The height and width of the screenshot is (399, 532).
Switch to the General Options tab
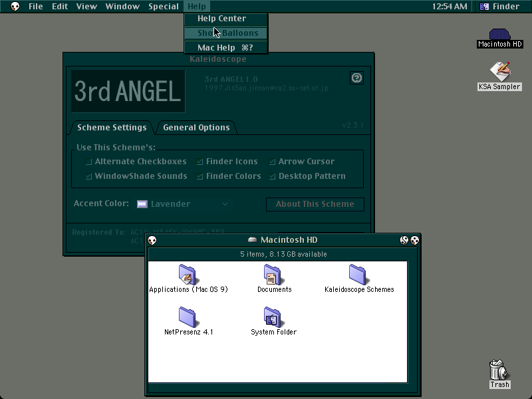(196, 128)
